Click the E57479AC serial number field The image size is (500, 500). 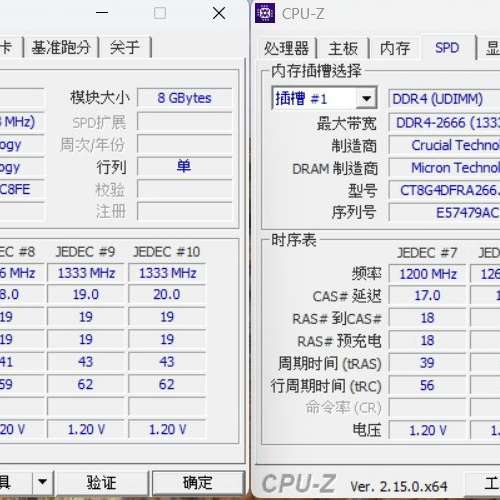(x=444, y=213)
